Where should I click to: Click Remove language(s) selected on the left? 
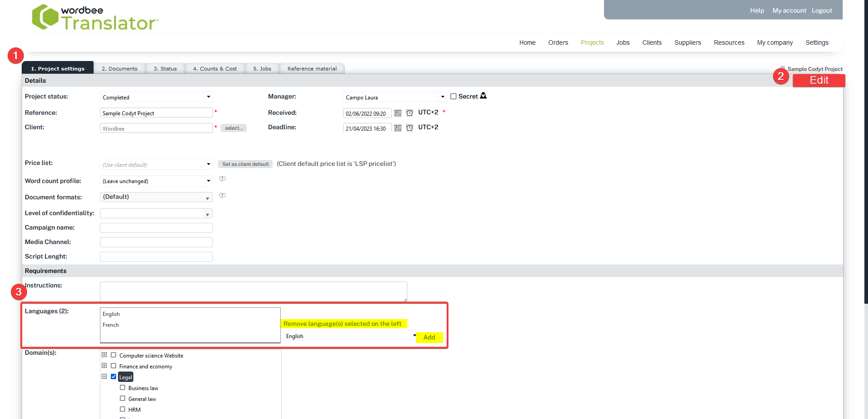click(342, 324)
